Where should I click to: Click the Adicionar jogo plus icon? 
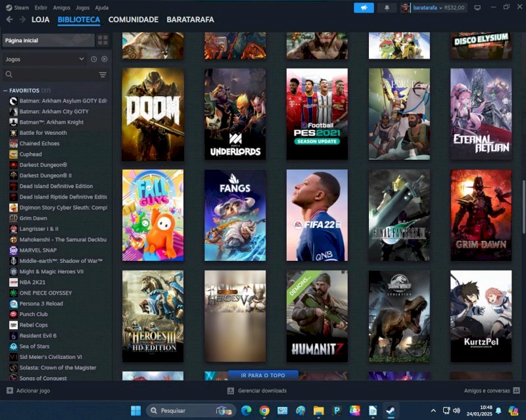10,390
